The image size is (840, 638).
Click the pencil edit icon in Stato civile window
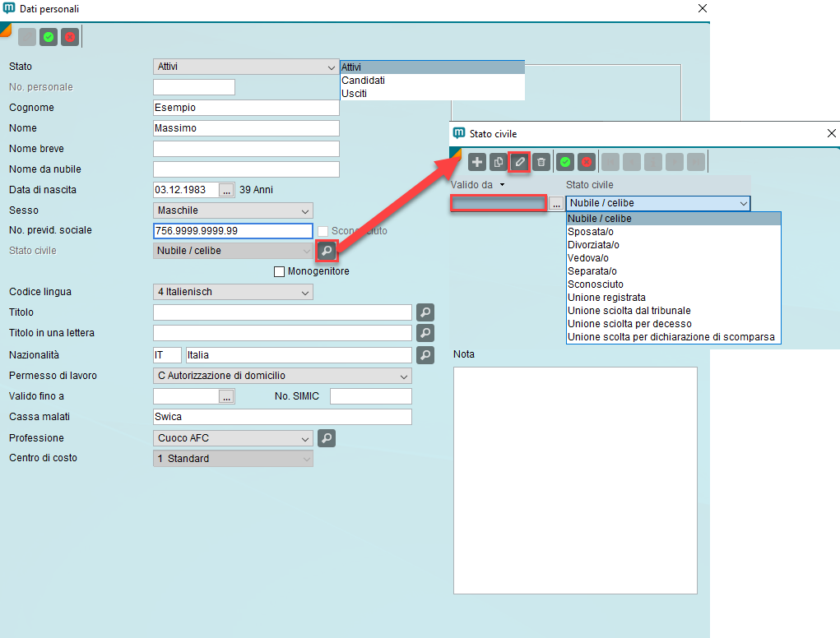point(519,162)
